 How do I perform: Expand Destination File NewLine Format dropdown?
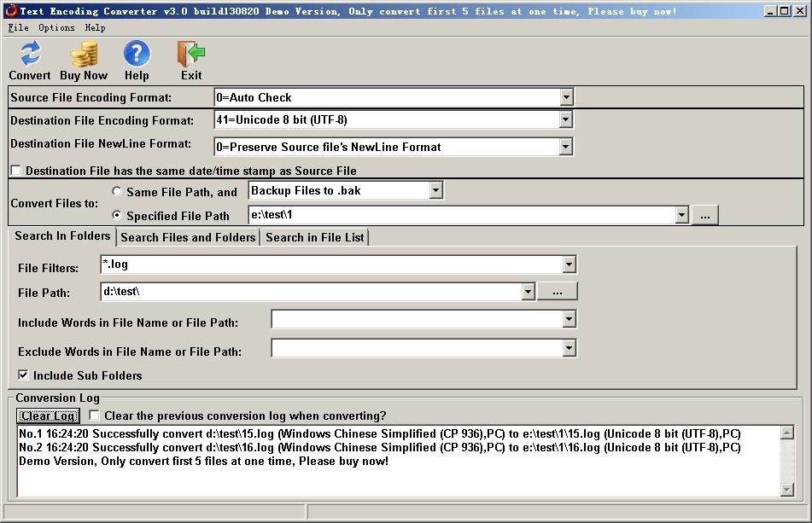point(565,147)
